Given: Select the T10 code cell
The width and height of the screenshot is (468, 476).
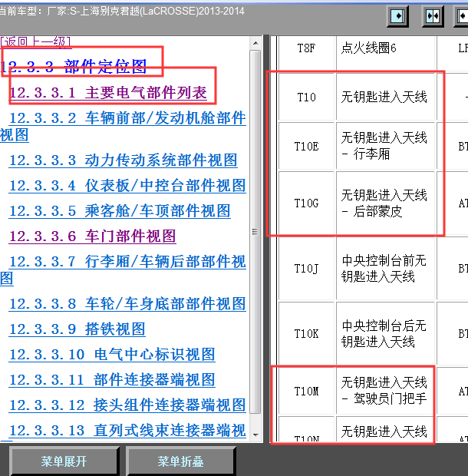Looking at the screenshot, I should (306, 98).
